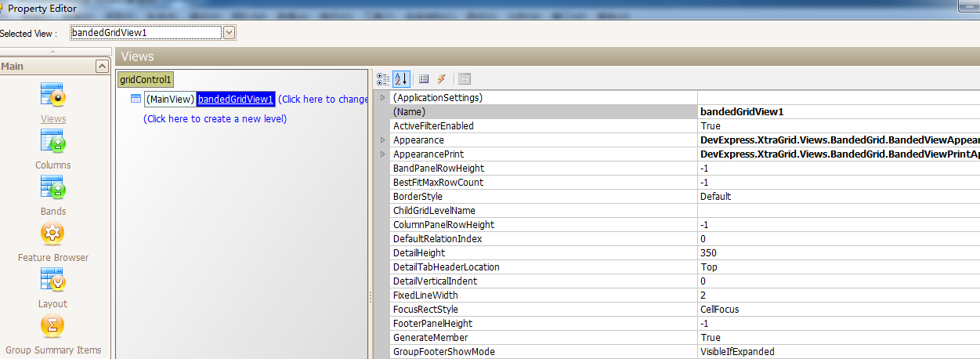Open the Layout label in sidebar
The height and width of the screenshot is (359, 980).
click(53, 304)
